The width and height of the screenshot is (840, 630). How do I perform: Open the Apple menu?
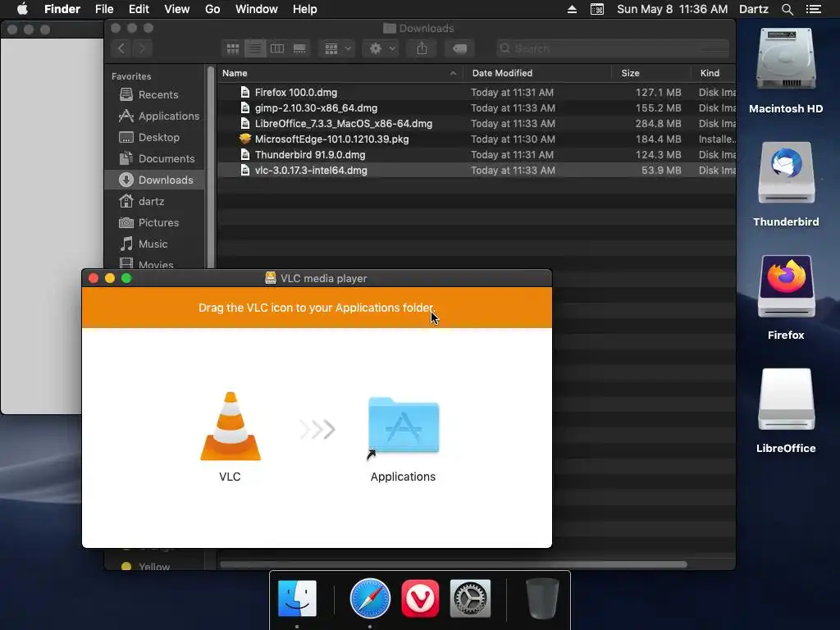coord(22,9)
